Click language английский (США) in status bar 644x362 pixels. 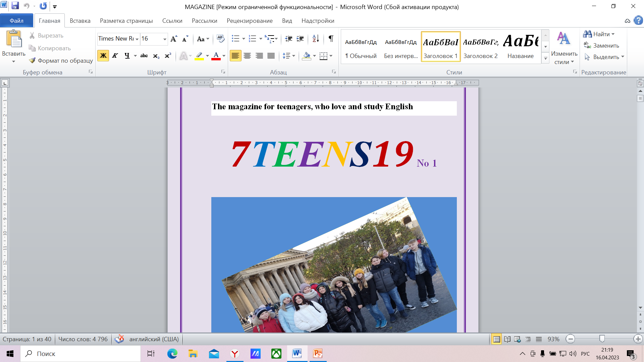(x=154, y=339)
